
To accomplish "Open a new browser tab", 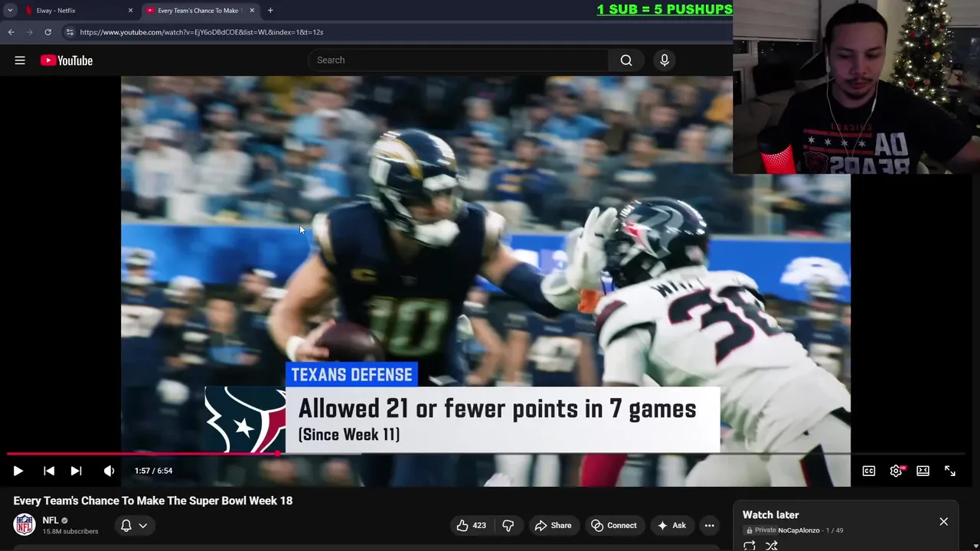I will click(270, 11).
